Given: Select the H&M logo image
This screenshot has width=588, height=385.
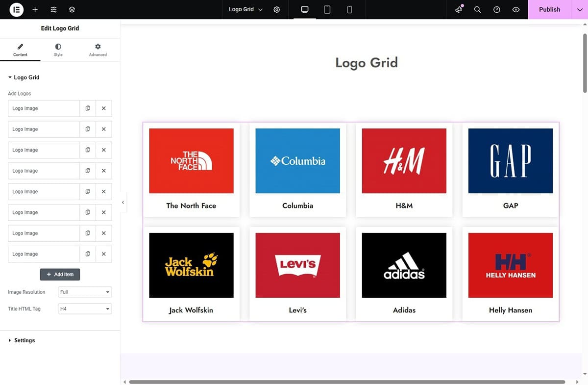Looking at the screenshot, I should pyautogui.click(x=404, y=161).
